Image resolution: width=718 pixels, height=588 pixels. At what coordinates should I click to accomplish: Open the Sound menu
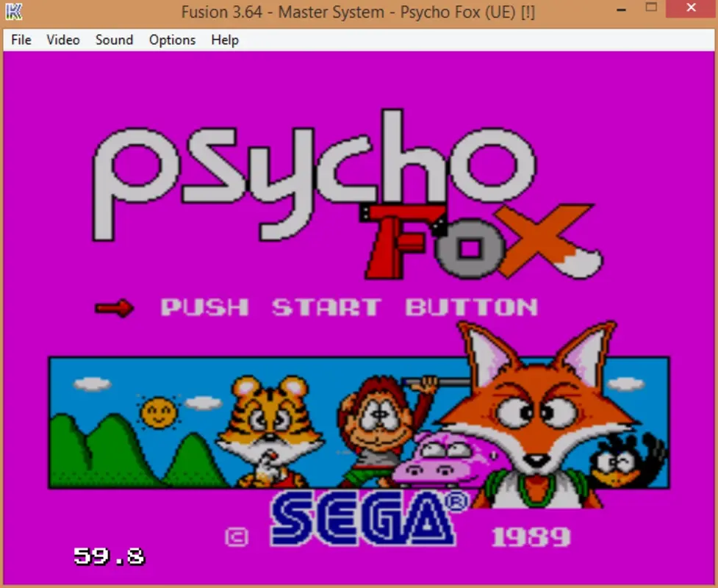114,40
